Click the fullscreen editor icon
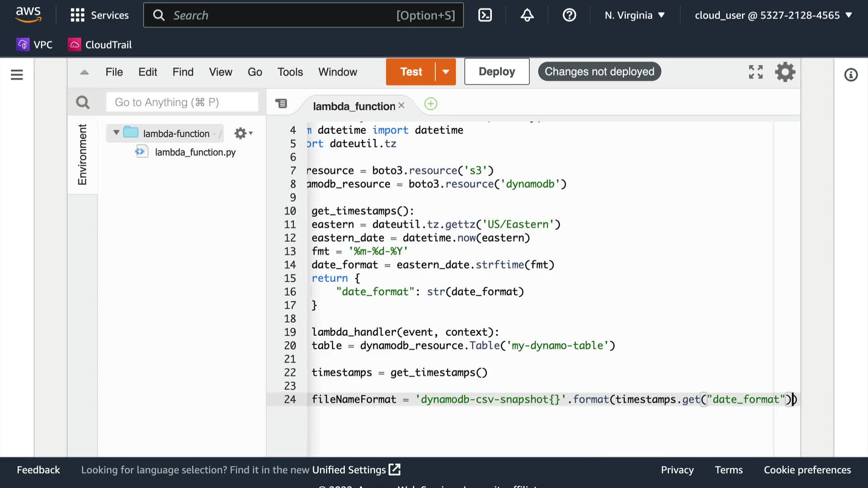Viewport: 868px width, 488px height. [x=755, y=72]
